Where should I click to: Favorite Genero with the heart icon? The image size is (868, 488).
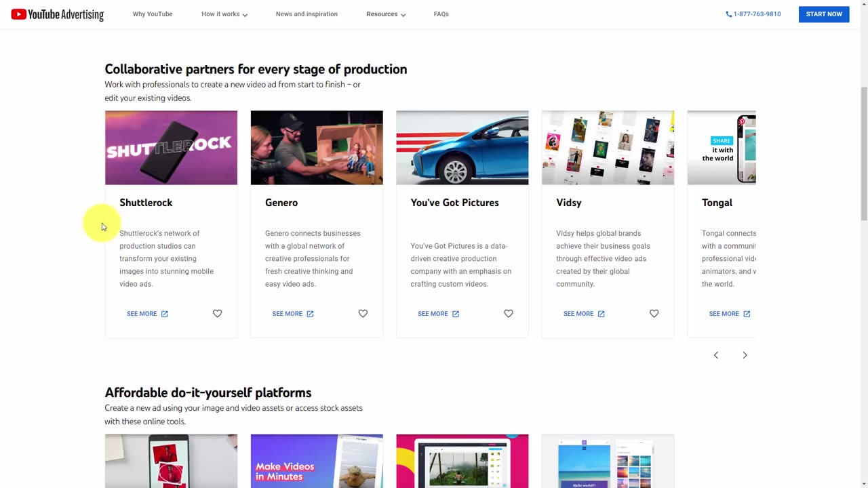click(363, 314)
